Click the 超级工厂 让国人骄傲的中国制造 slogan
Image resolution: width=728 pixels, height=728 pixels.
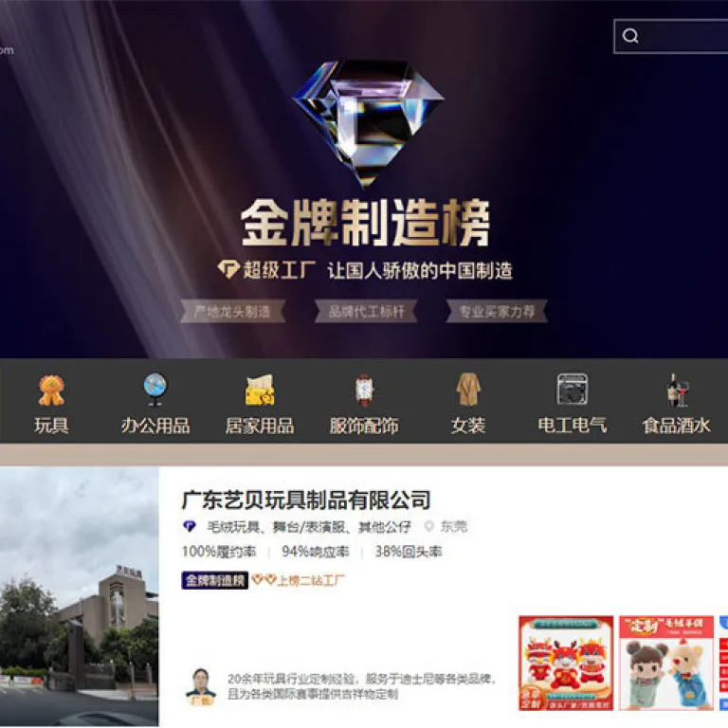[365, 270]
